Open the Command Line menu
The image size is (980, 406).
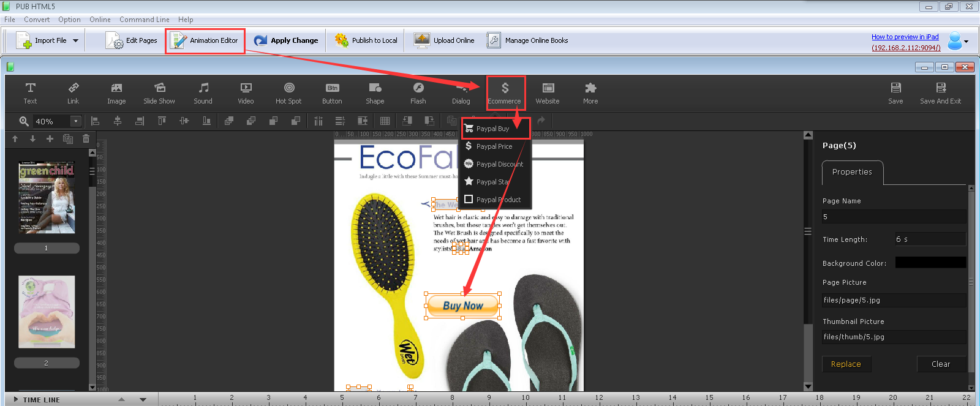[x=145, y=20]
